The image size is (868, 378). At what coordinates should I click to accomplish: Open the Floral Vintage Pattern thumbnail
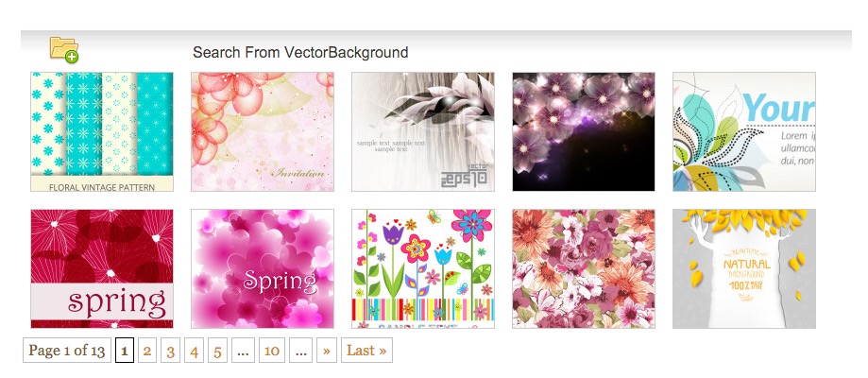(102, 132)
